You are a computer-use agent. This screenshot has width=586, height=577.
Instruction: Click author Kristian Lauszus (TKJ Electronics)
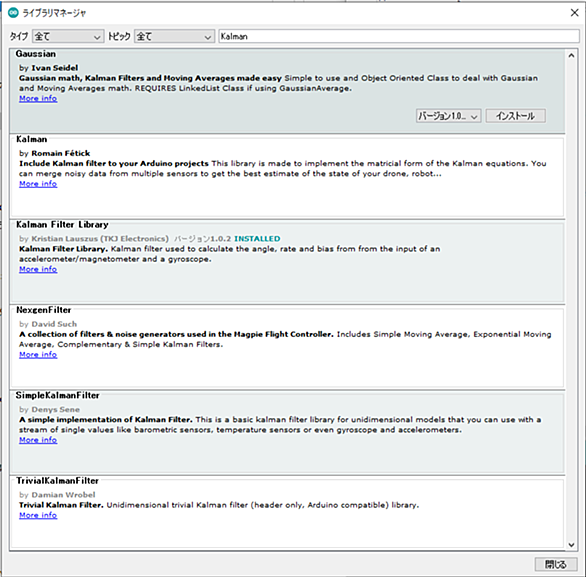click(x=100, y=238)
